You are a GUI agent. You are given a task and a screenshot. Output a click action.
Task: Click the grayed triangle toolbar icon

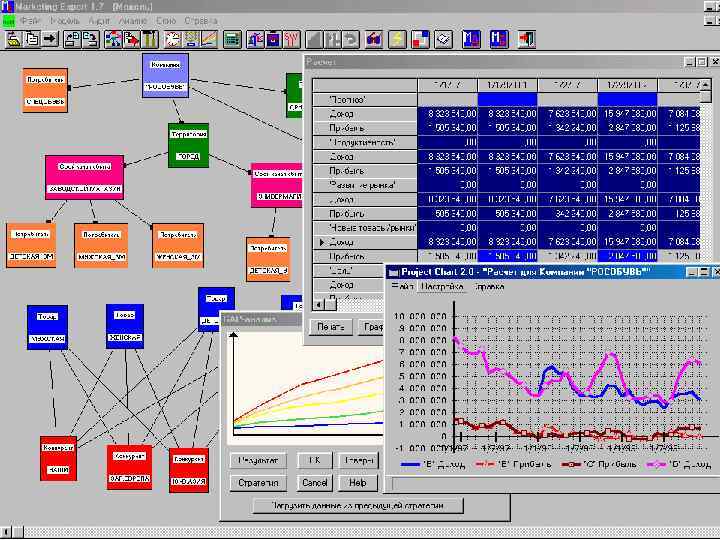(315, 39)
